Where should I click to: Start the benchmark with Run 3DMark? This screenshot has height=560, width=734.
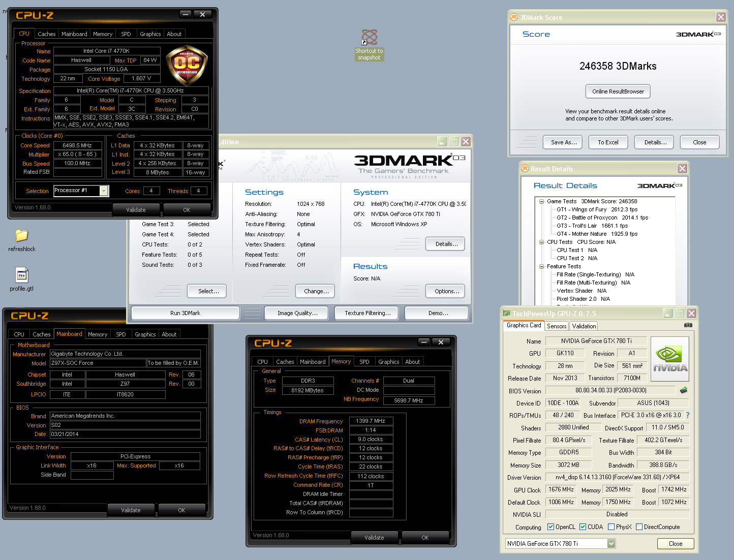185,313
